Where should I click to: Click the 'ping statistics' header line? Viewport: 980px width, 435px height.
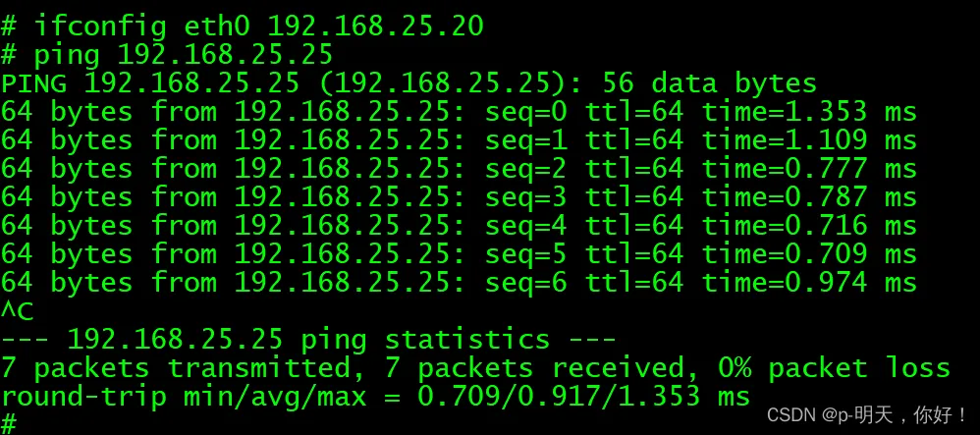point(309,340)
